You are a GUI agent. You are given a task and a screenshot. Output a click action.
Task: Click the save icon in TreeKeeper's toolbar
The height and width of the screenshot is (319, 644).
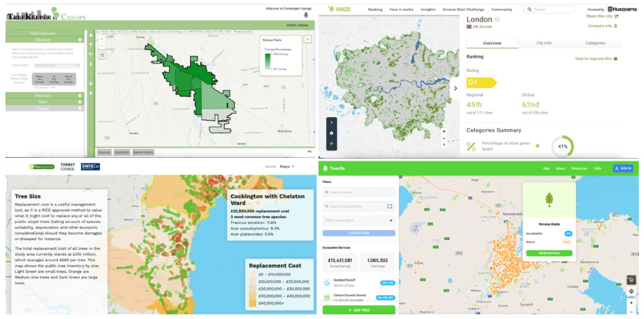coord(90,83)
